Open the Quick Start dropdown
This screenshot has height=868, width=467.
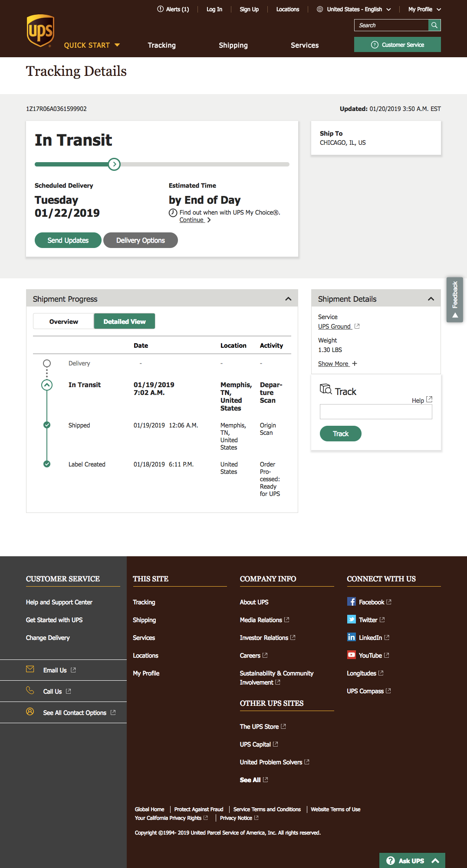(x=92, y=45)
